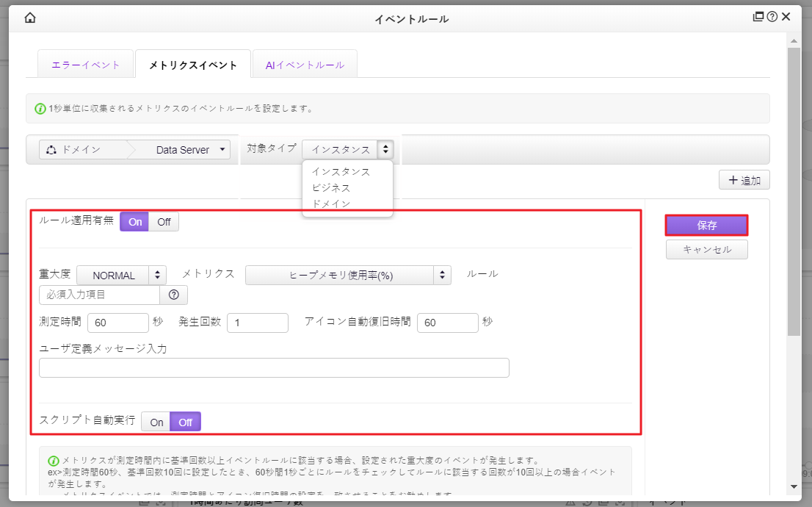Click the 保存 save button

[706, 226]
